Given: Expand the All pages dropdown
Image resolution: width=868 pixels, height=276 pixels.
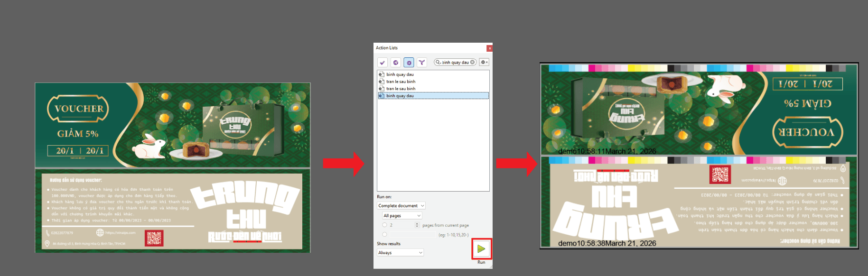Looking at the screenshot, I should click(x=402, y=216).
